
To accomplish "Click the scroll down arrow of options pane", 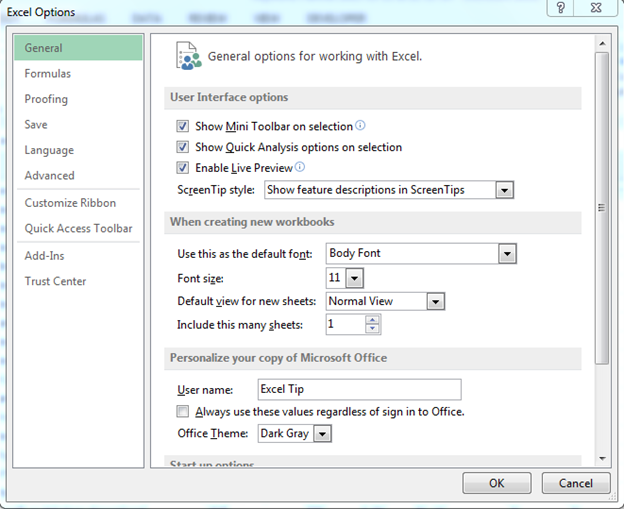I will click(x=602, y=458).
